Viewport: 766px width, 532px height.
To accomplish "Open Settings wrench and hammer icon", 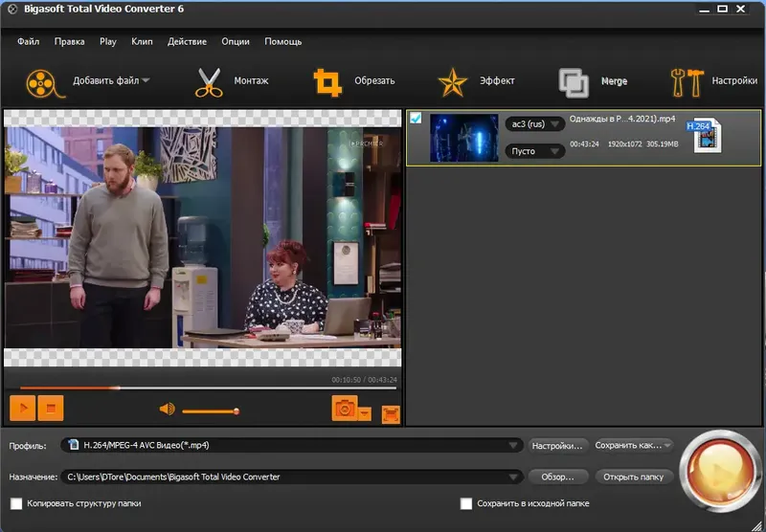I will [687, 82].
